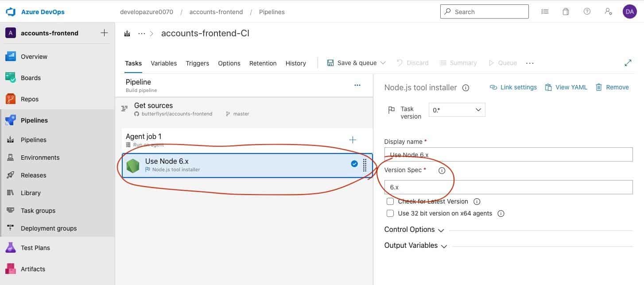Switch to the History tab
Image resolution: width=644 pixels, height=285 pixels.
(296, 63)
